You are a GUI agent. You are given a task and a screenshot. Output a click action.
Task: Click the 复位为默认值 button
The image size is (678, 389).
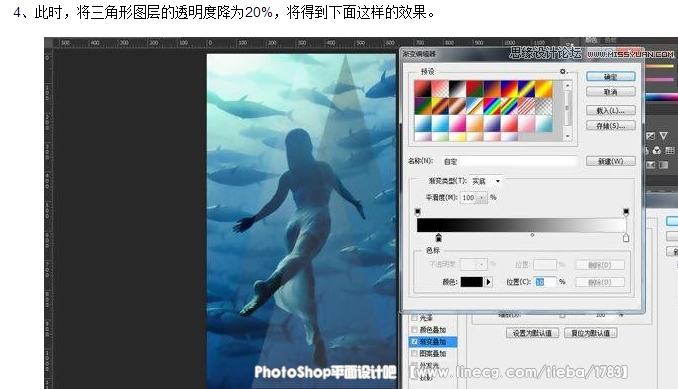(591, 333)
